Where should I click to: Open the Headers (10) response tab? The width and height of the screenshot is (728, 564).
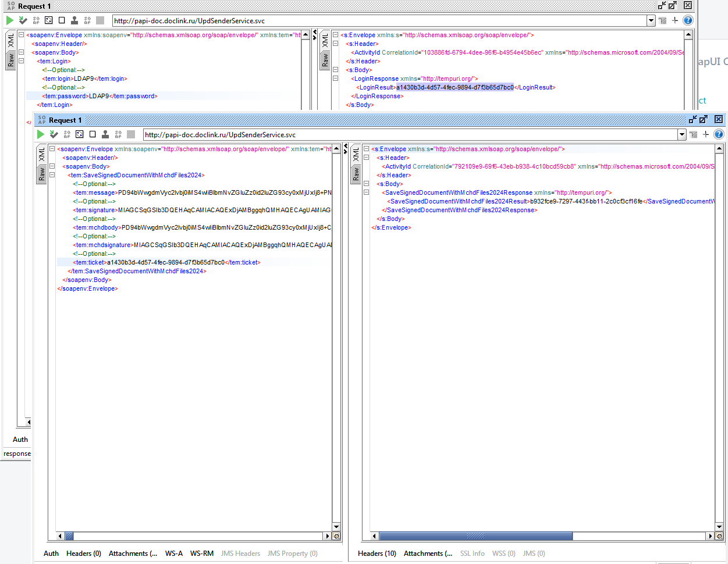(x=377, y=554)
